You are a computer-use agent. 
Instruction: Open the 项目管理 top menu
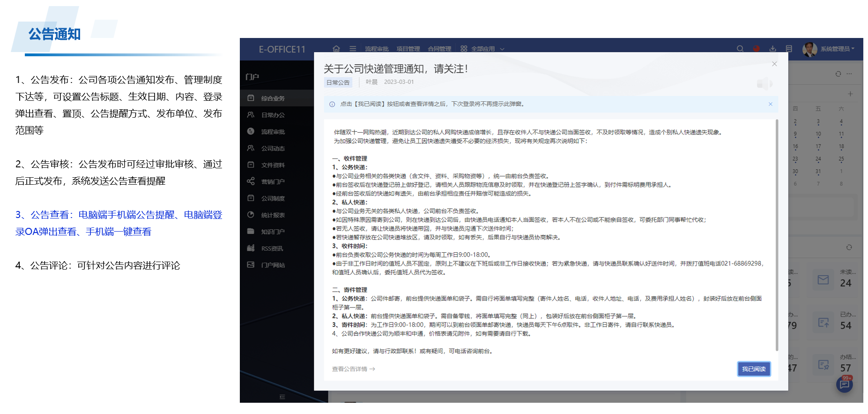[408, 49]
